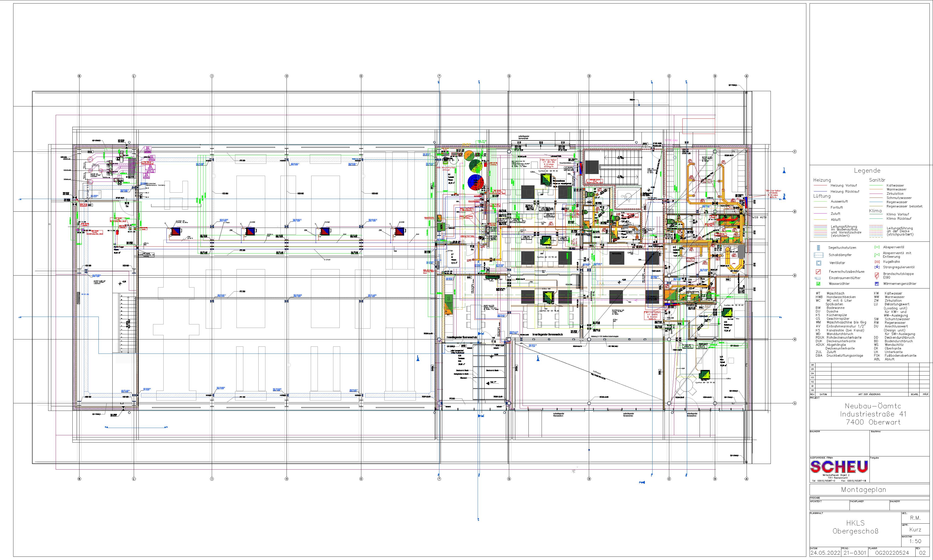The image size is (933, 560).
Task: Click the orange-green SP tank circle
Action: (x=469, y=156)
